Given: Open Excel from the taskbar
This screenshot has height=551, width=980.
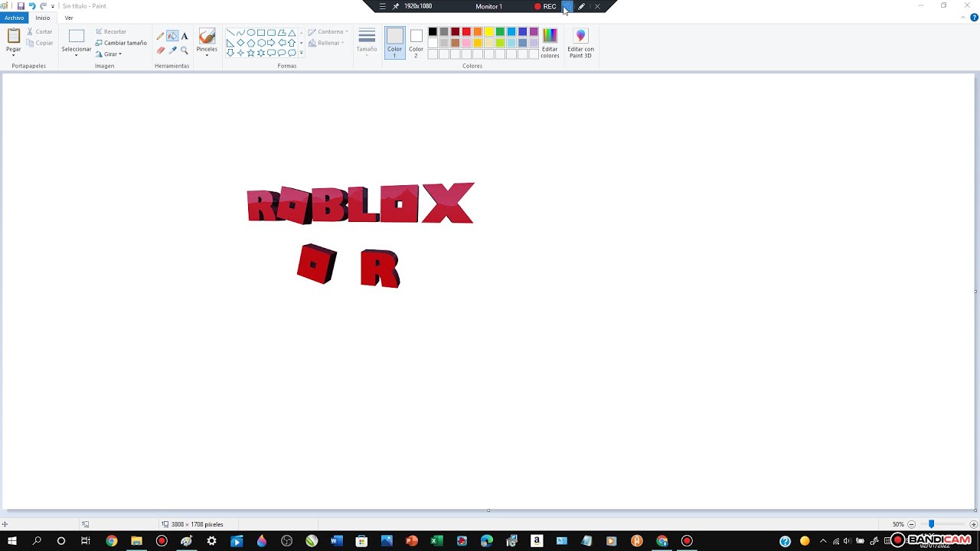Looking at the screenshot, I should pos(436,541).
